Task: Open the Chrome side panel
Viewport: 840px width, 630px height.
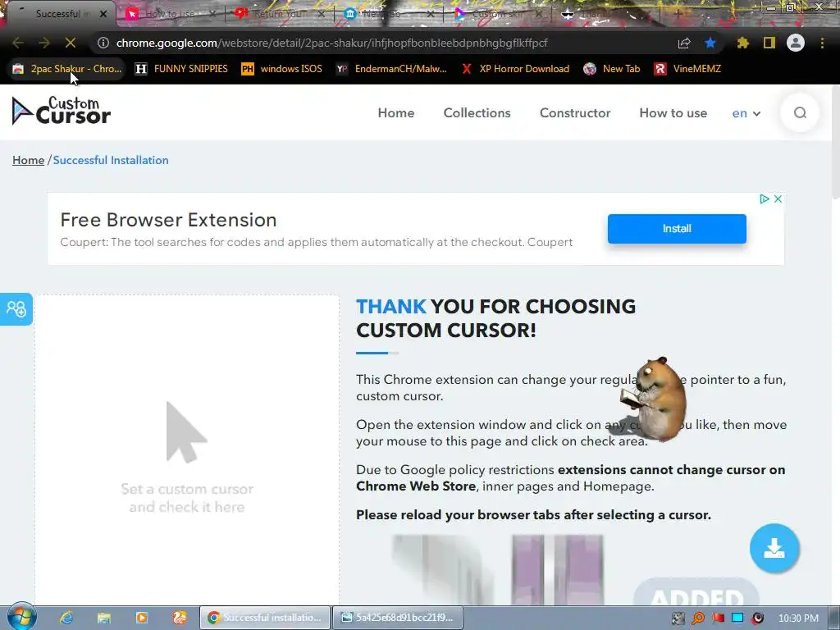Action: tap(769, 43)
